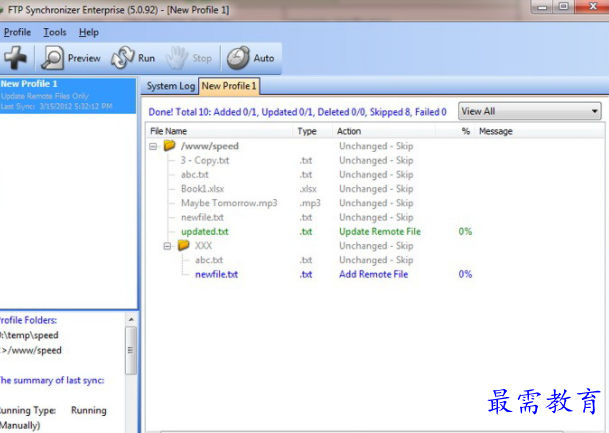This screenshot has width=609, height=433.
Task: Click the .xlsx type cell
Action: (x=308, y=189)
